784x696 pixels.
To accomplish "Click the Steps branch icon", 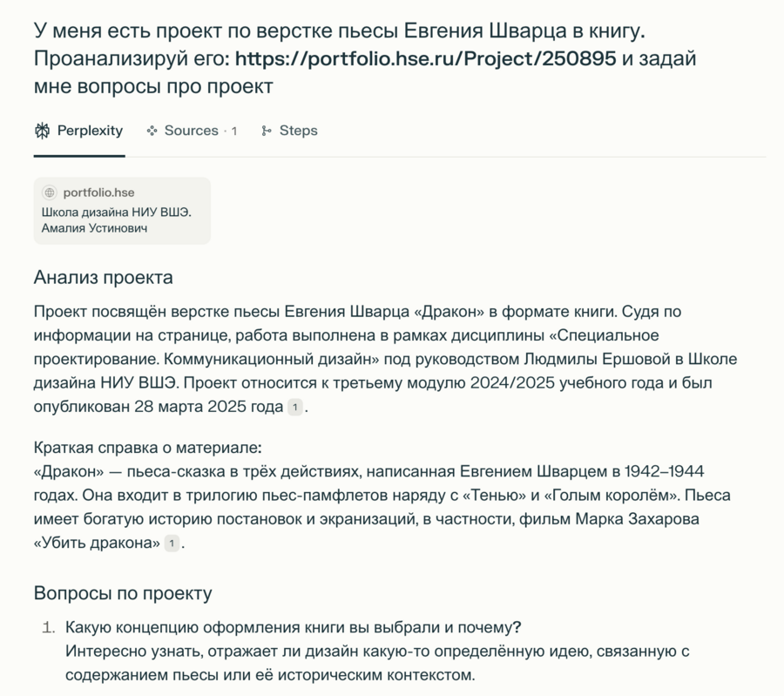I will tap(267, 131).
